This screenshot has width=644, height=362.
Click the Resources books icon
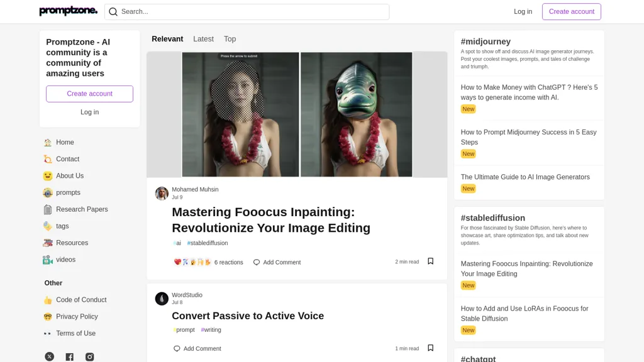pyautogui.click(x=48, y=243)
